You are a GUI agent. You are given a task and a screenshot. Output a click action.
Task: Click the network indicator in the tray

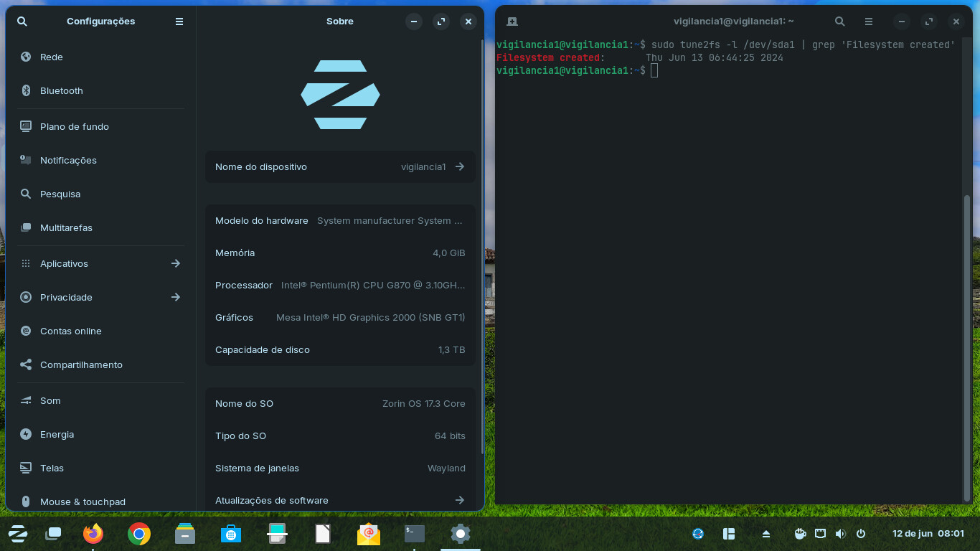pyautogui.click(x=820, y=534)
